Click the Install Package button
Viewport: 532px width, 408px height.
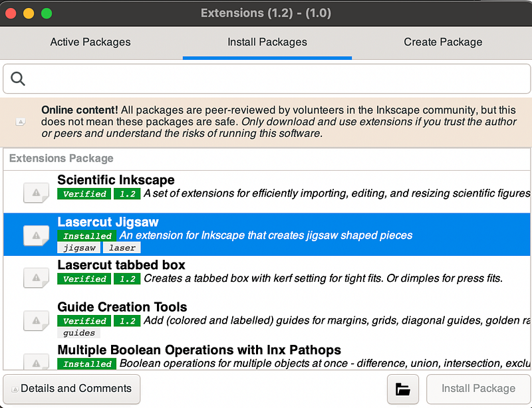point(478,389)
